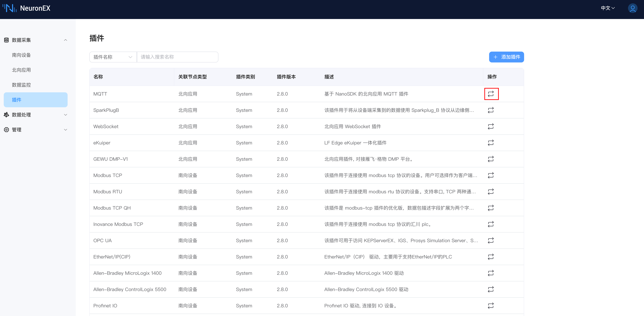Click the update icon for Profinet IO row
This screenshot has width=644, height=316.
pos(490,305)
